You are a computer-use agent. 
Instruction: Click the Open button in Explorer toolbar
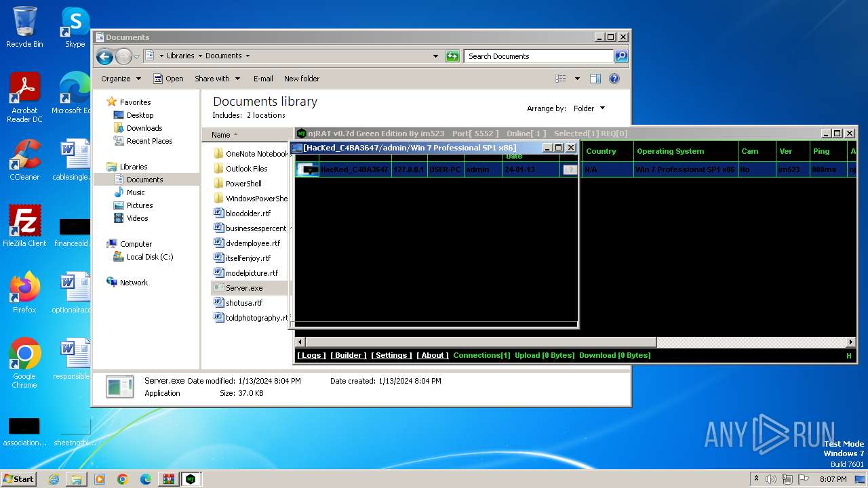point(168,79)
